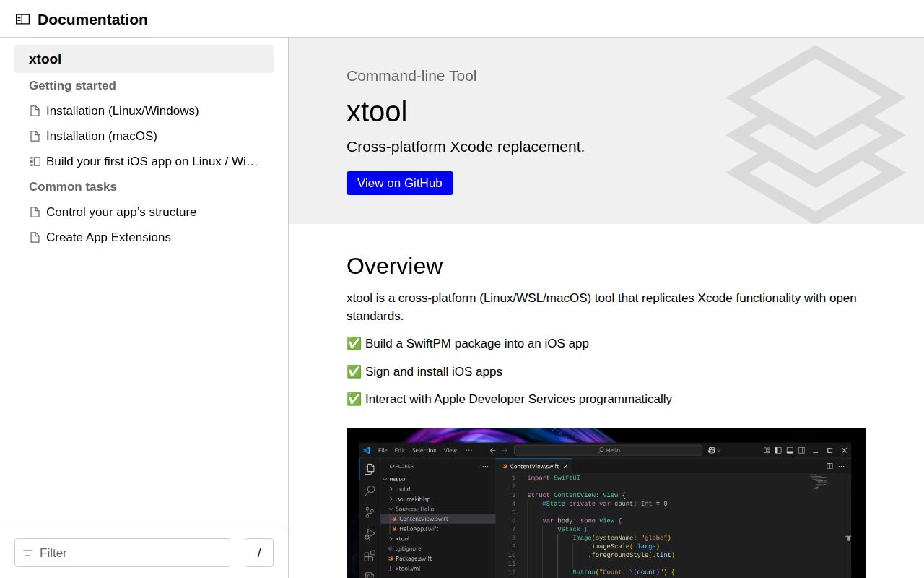This screenshot has height=578, width=924.
Task: Click the tutorial icon beside Build your first iOS app
Action: pyautogui.click(x=35, y=162)
